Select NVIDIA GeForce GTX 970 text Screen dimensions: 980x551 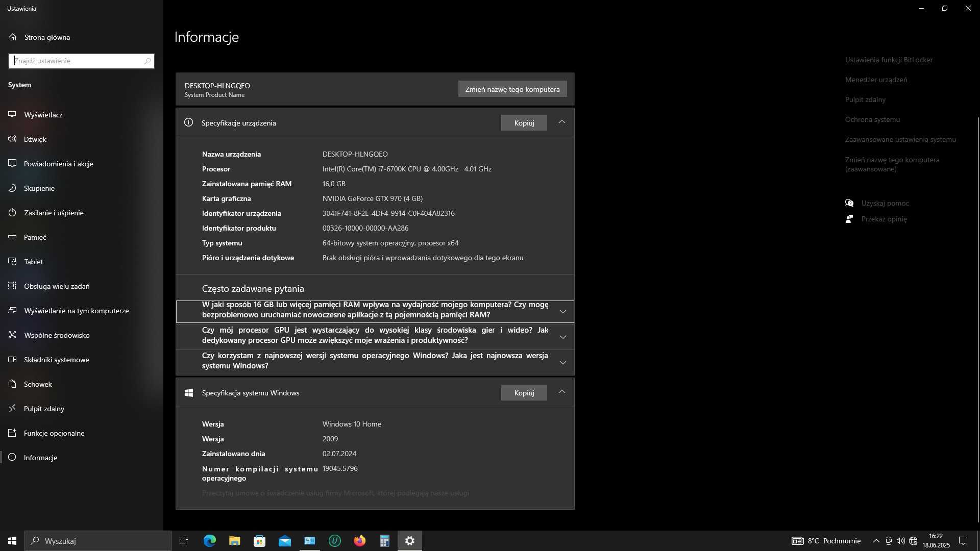click(x=373, y=198)
